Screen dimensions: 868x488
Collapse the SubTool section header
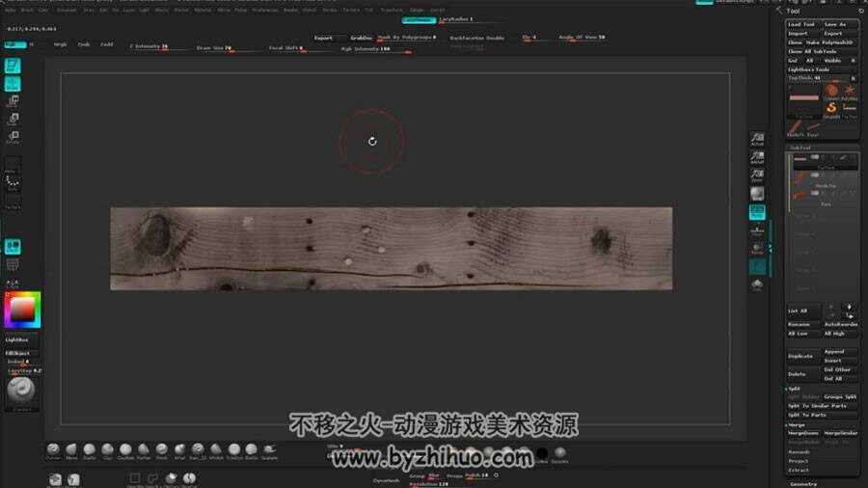click(x=800, y=148)
